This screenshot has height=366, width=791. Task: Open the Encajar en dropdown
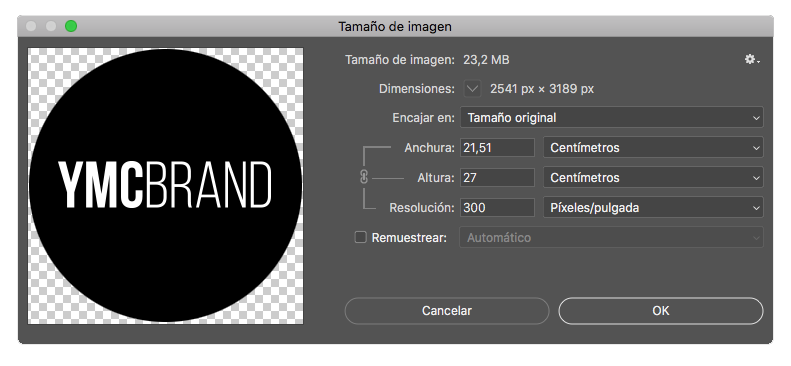pos(611,117)
